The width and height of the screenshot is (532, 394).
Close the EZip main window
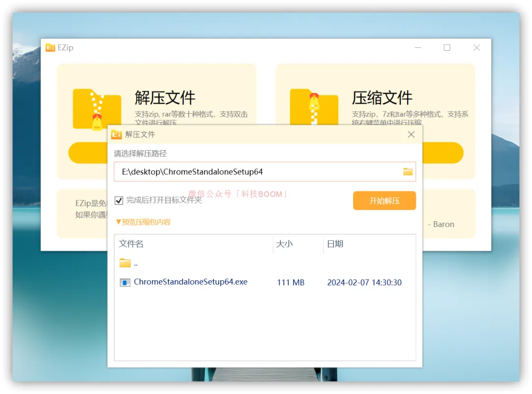pos(477,48)
